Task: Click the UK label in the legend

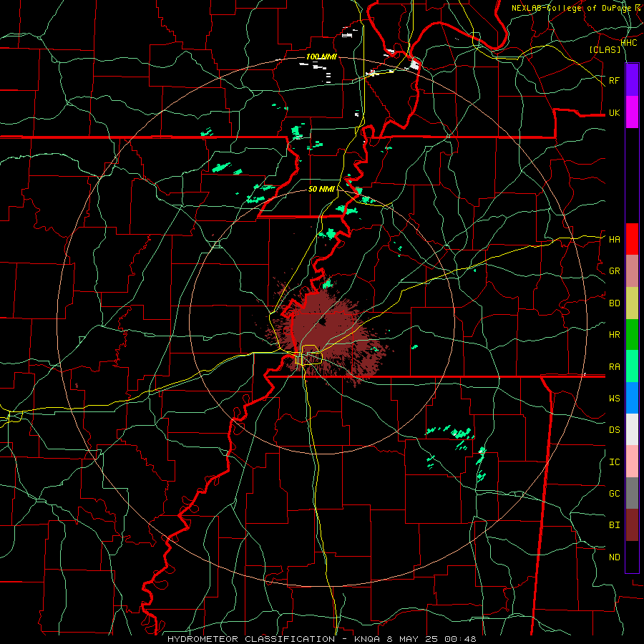Action: tap(615, 113)
